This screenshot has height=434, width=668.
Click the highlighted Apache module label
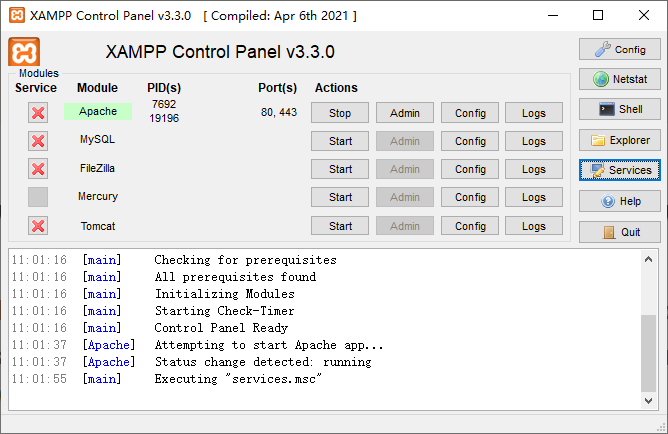pyautogui.click(x=98, y=111)
